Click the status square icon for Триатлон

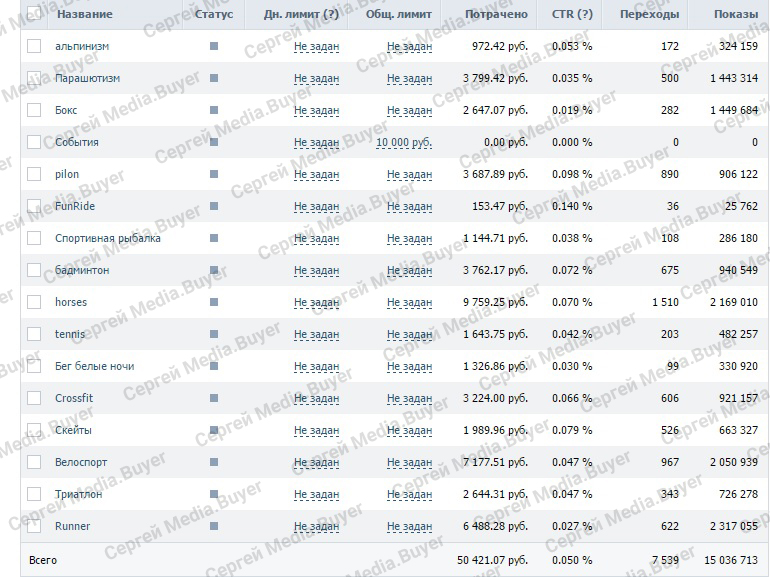coord(214,494)
